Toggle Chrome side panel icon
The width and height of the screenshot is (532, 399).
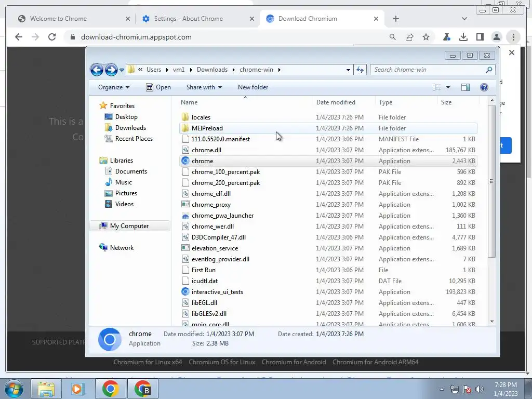coord(480,37)
